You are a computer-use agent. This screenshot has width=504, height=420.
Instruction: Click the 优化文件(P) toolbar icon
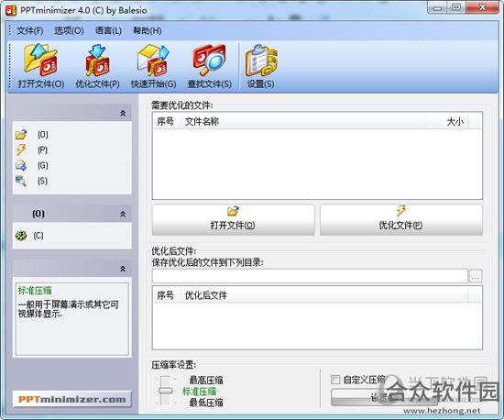[97, 66]
